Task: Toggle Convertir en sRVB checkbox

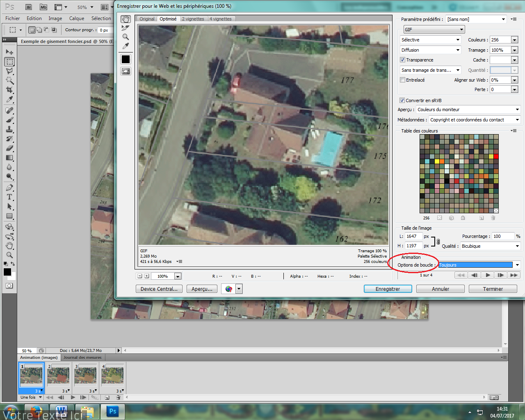Action: click(402, 100)
